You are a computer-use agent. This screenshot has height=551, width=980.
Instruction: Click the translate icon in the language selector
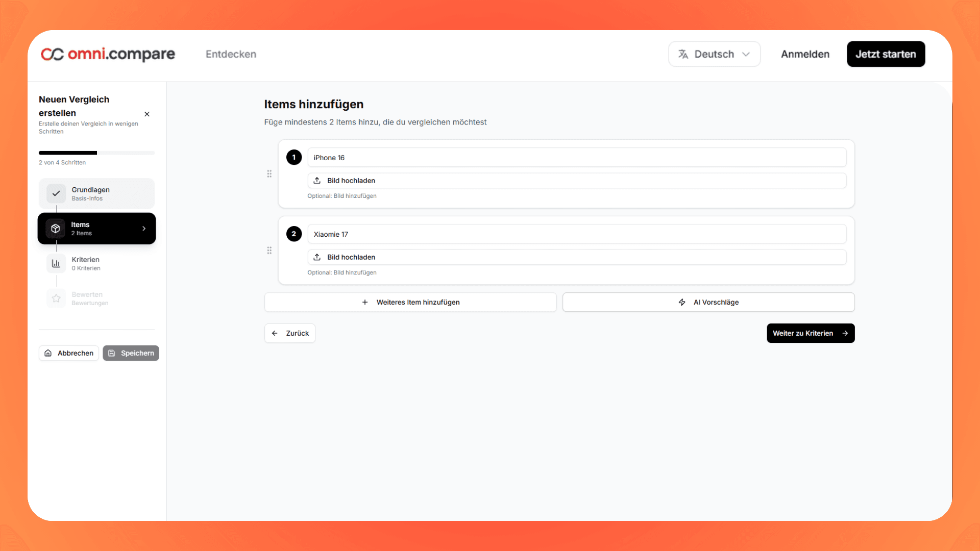(x=682, y=54)
